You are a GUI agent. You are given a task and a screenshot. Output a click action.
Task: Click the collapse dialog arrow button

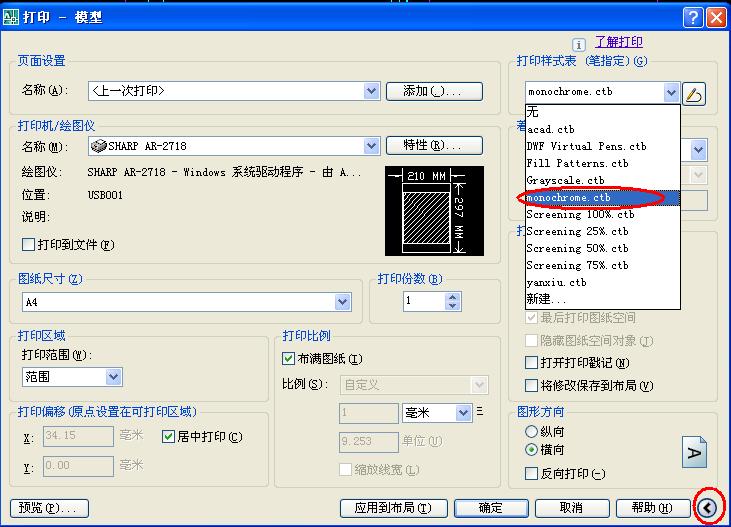click(707, 508)
